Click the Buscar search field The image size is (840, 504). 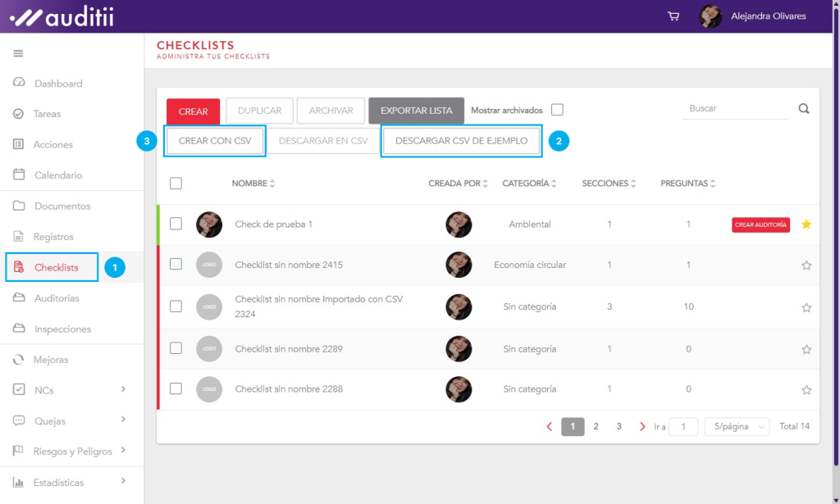coord(734,108)
